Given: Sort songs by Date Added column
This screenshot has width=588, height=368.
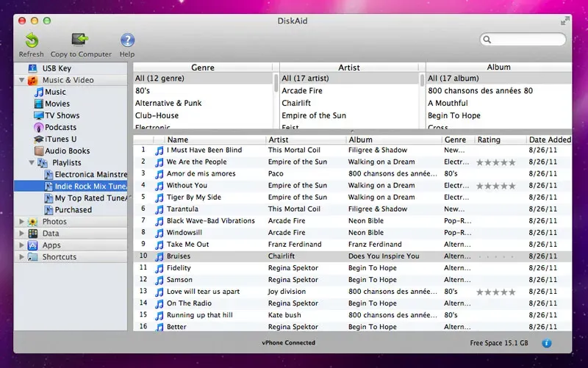Looking at the screenshot, I should point(549,140).
